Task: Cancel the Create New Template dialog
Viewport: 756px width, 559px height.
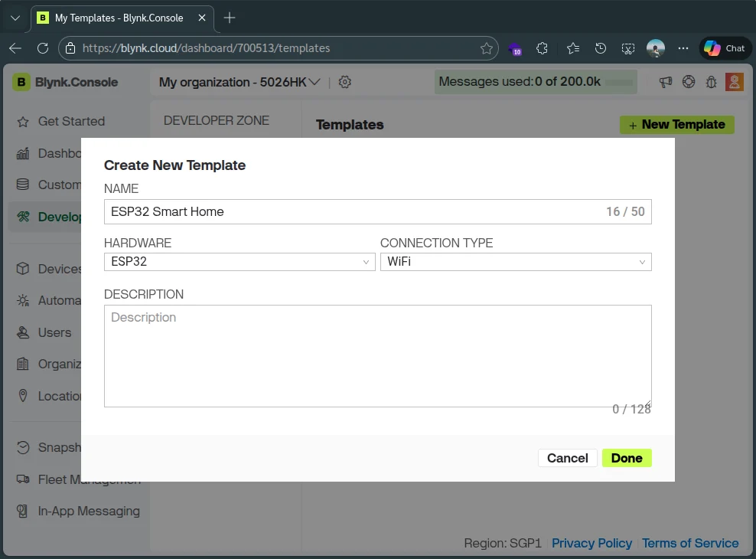Action: click(567, 458)
